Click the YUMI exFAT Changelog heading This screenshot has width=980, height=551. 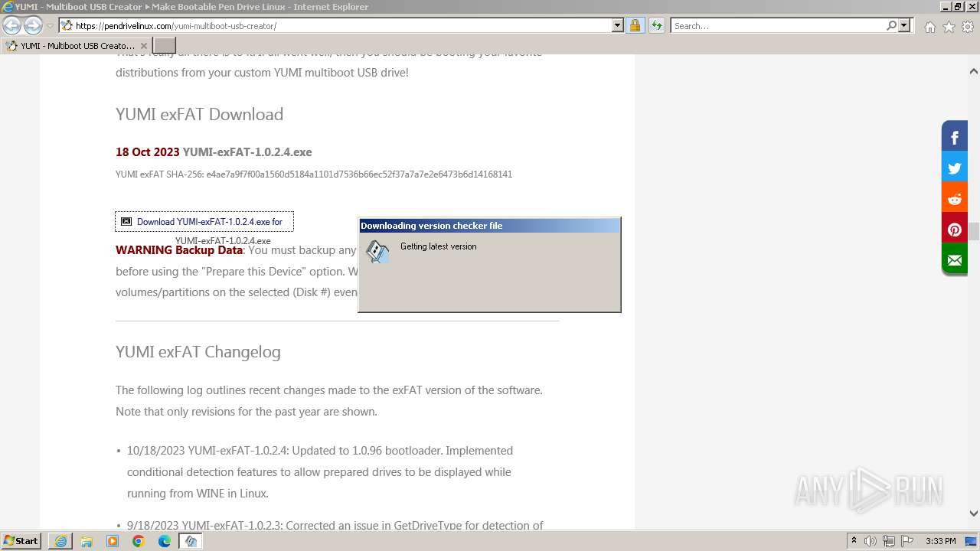(198, 352)
